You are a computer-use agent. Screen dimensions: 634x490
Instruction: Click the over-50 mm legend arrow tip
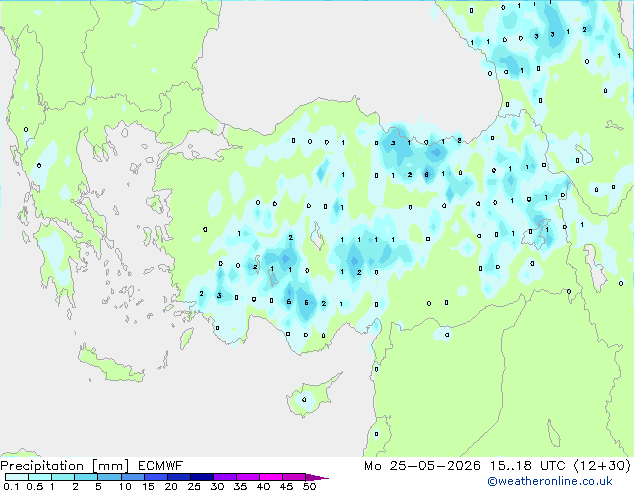(x=317, y=477)
